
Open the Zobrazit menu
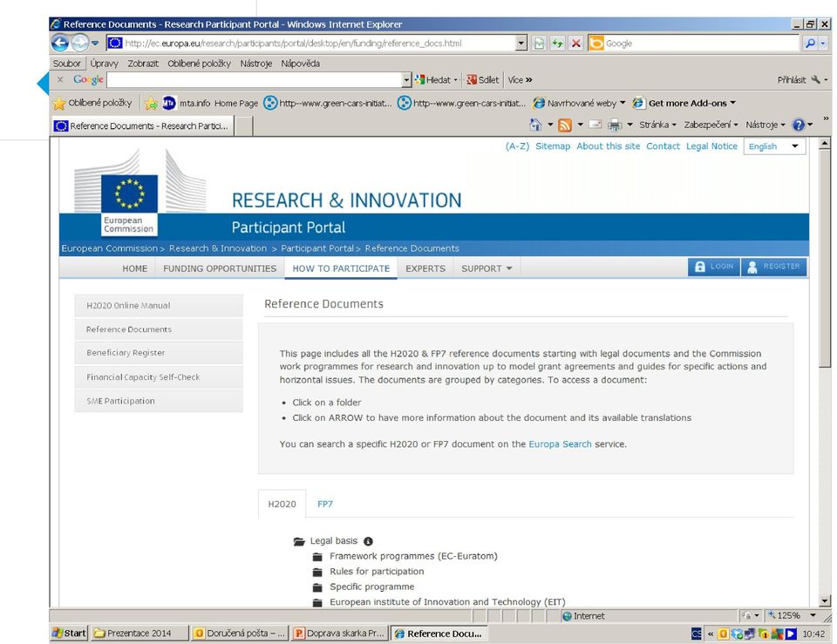143,64
